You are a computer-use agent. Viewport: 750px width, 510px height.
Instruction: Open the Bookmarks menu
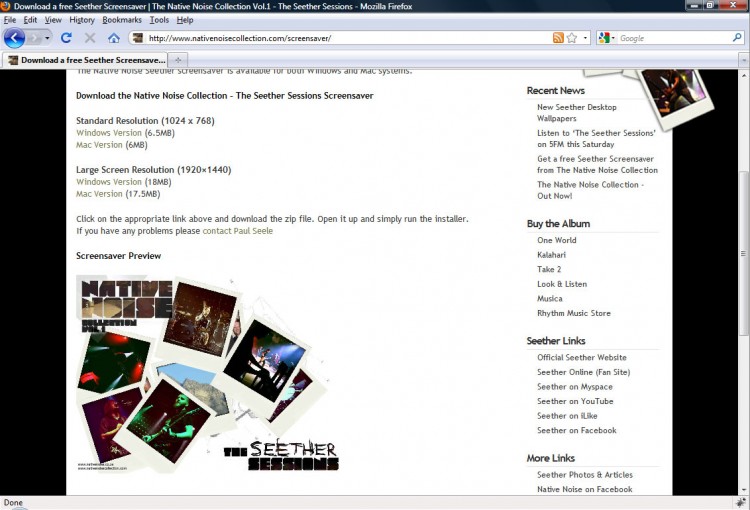click(x=122, y=20)
